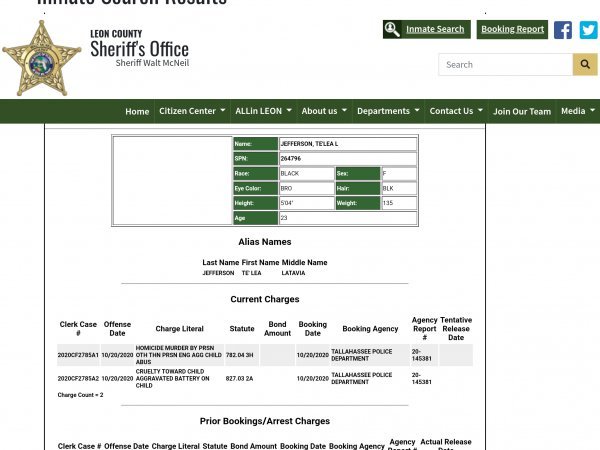The image size is (600, 450).
Task: Click the Sheriff's Office title text
Action: (139, 49)
